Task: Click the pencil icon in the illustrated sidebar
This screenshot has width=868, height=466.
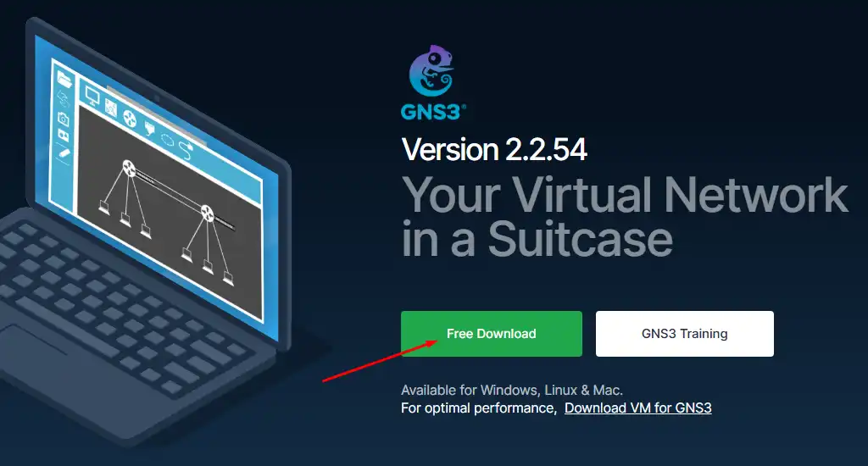Action: pos(63,153)
